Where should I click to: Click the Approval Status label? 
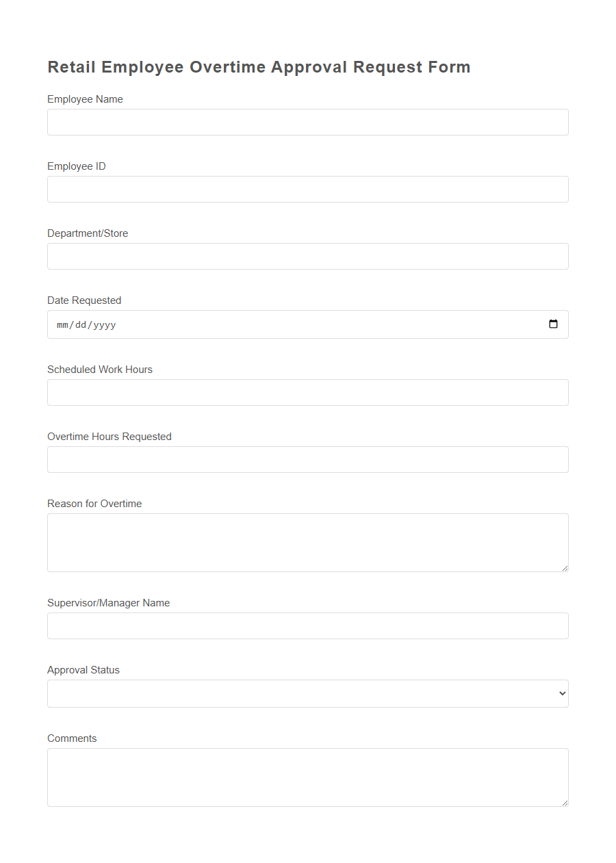pos(83,669)
